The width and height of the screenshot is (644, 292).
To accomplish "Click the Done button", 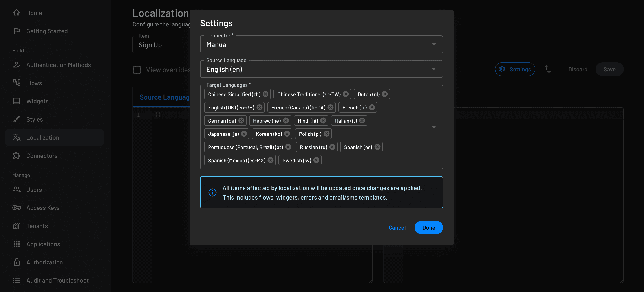I will coord(428,227).
